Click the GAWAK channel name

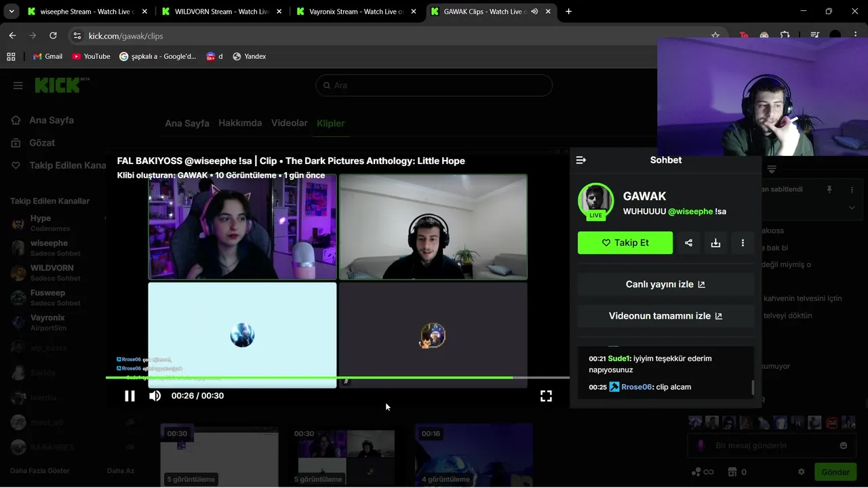point(644,196)
